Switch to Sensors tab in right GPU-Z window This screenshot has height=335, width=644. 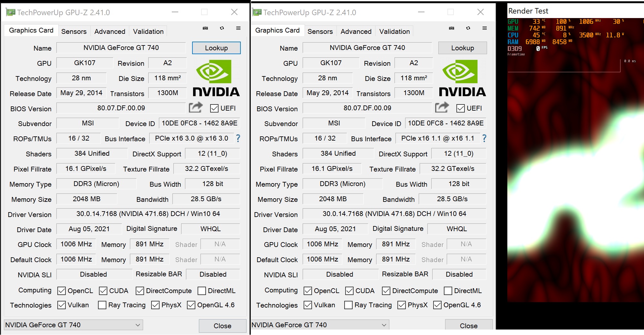(x=320, y=31)
